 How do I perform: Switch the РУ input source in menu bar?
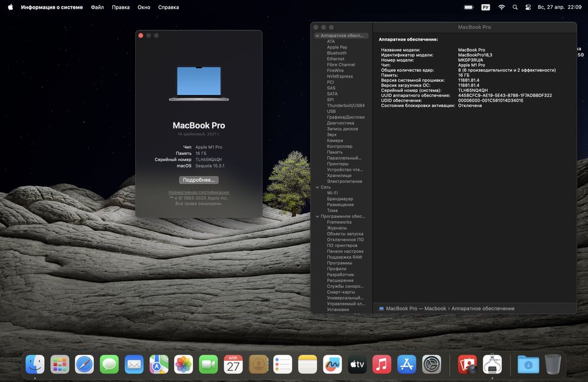pos(486,7)
